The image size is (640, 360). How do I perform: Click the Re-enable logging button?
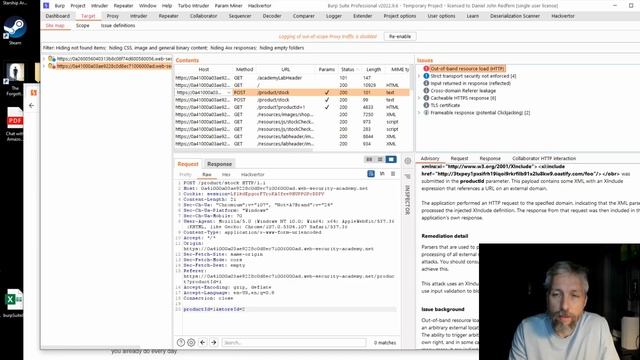400,36
